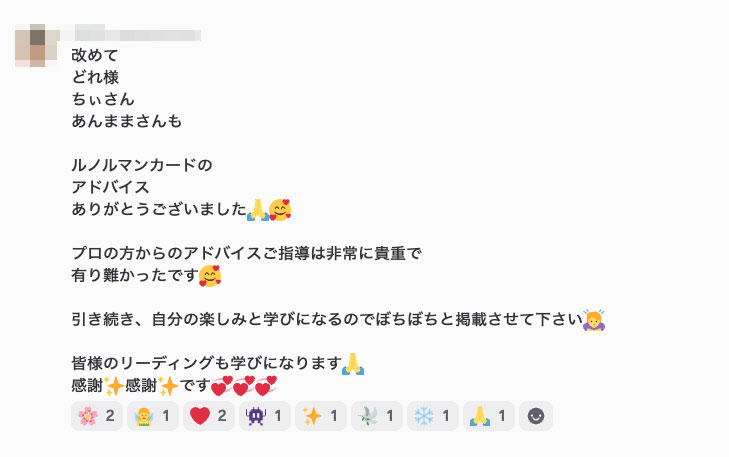
Task: Toggle the fairy emoji reaction
Action: click(x=152, y=416)
